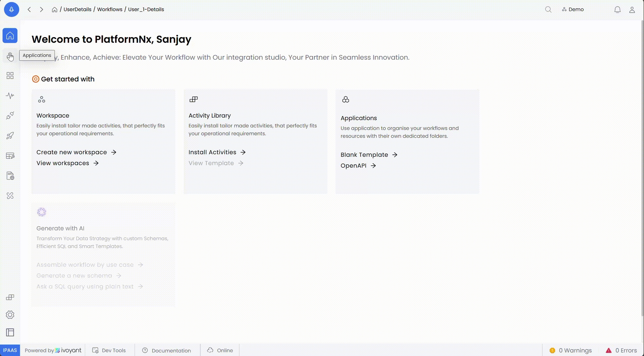The height and width of the screenshot is (356, 644).
Task: Open Applications from the sidebar icon
Action: [10, 56]
